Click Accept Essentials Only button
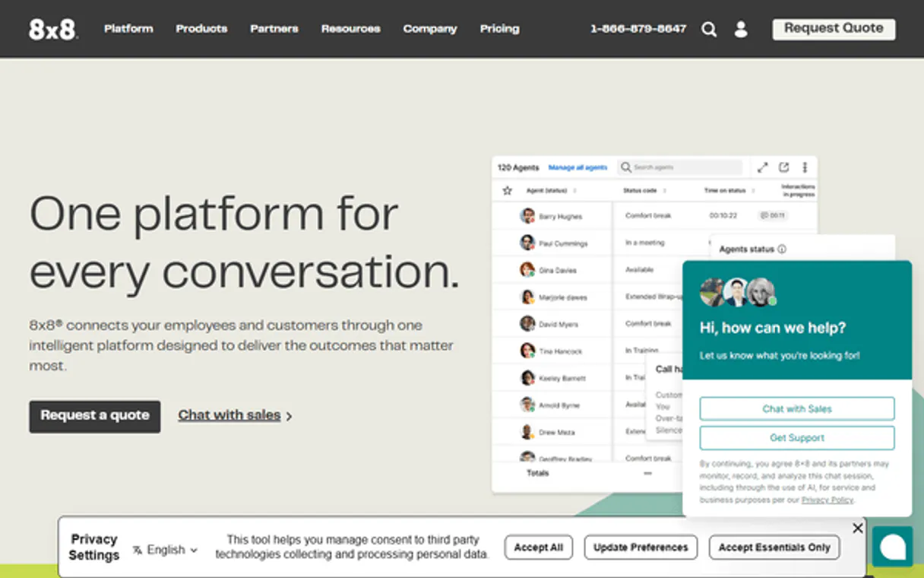The width and height of the screenshot is (924, 578). click(x=774, y=548)
